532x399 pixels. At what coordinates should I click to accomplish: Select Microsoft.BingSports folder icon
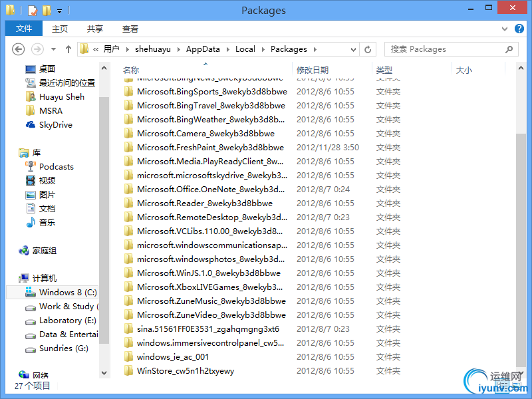128,92
